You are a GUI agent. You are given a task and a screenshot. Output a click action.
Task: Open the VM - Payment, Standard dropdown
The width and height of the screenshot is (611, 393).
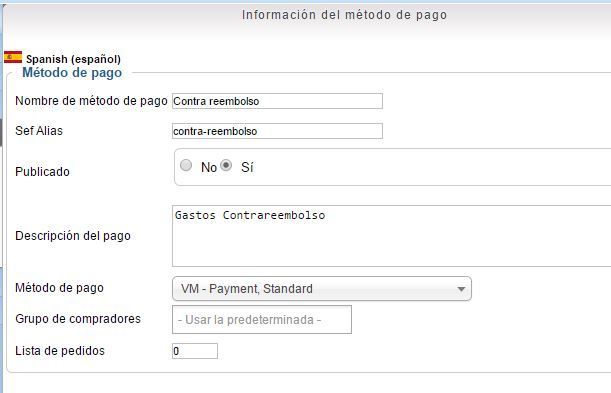[x=322, y=289]
